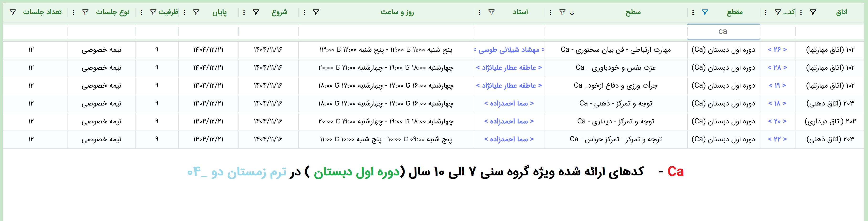The width and height of the screenshot is (868, 221).
Task: Open the سما احمدزاده link in code ۲۰ row
Action: pyautogui.click(x=509, y=121)
